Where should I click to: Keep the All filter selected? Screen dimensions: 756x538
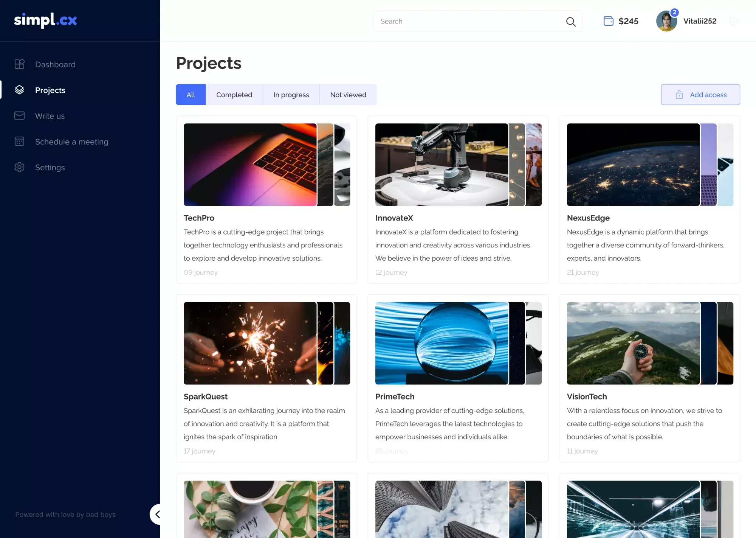click(x=191, y=95)
